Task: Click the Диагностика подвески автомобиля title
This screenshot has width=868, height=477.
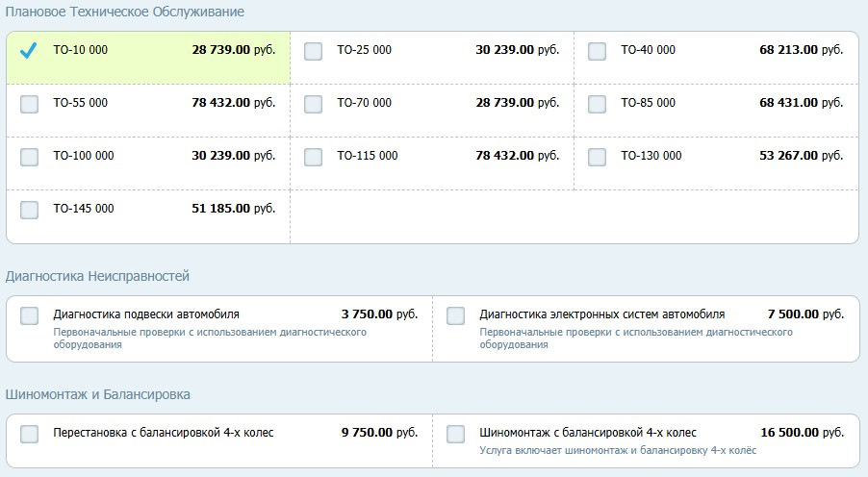Action: click(x=146, y=314)
